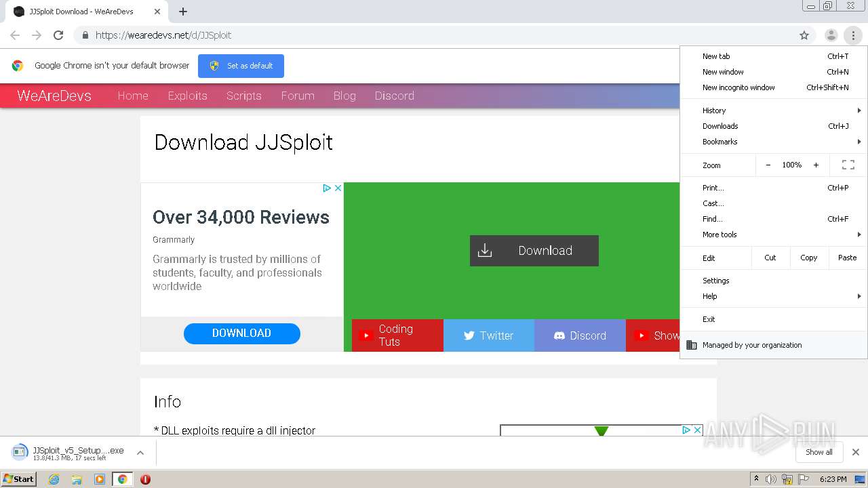This screenshot has width=868, height=488.
Task: Click the padlock site security icon
Action: [x=85, y=35]
